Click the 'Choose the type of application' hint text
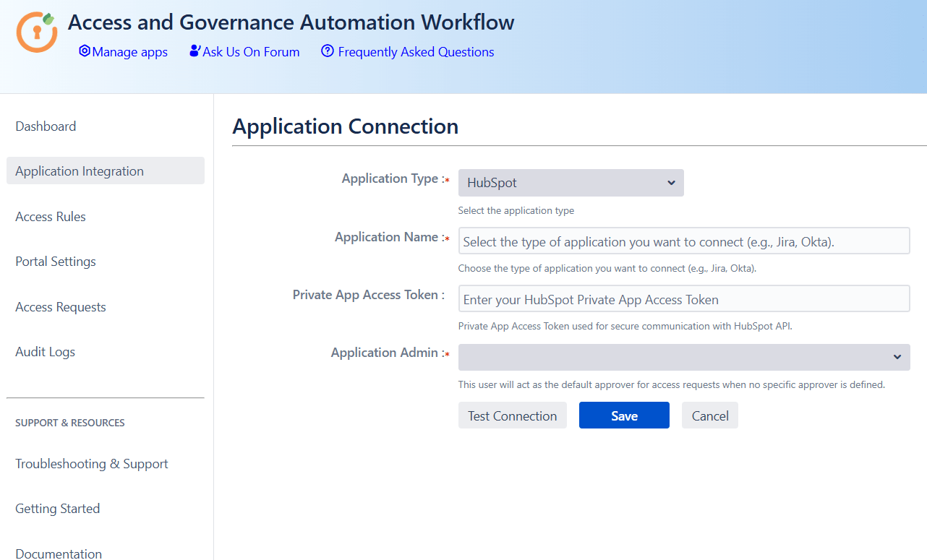The width and height of the screenshot is (927, 560). [x=607, y=268]
